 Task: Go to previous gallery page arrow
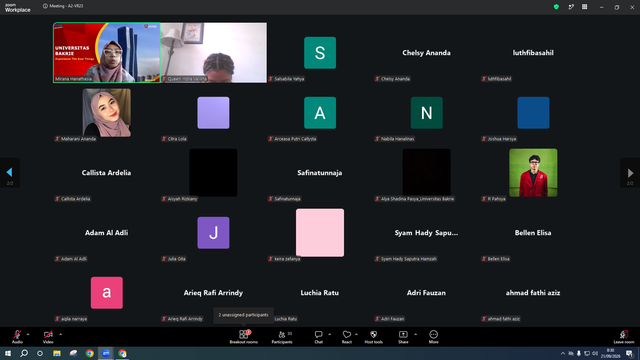[x=9, y=172]
